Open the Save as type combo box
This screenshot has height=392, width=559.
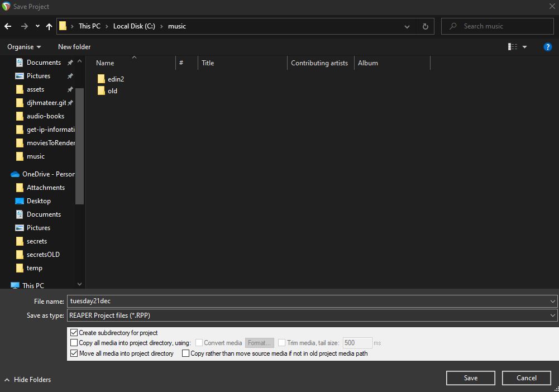pos(312,315)
